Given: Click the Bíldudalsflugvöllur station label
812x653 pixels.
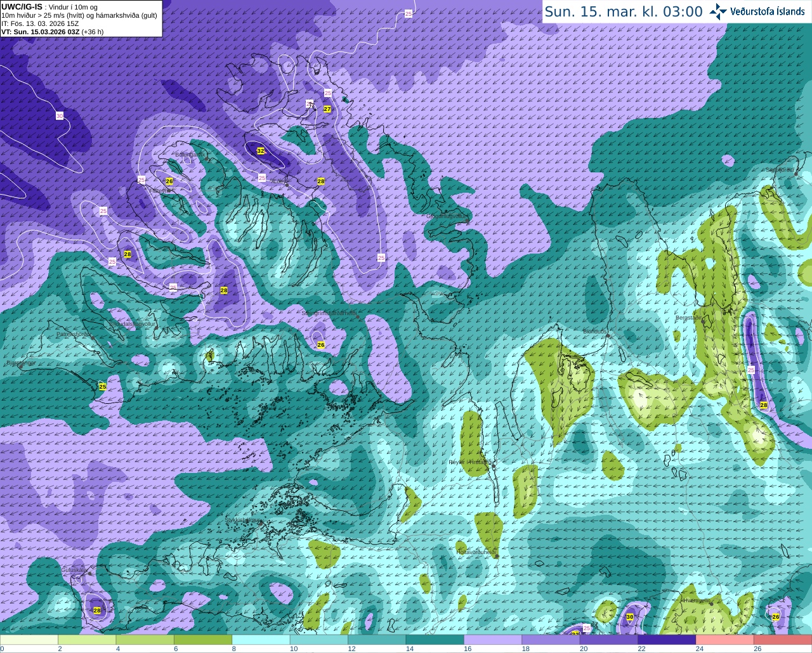Looking at the screenshot, I should 133,323.
